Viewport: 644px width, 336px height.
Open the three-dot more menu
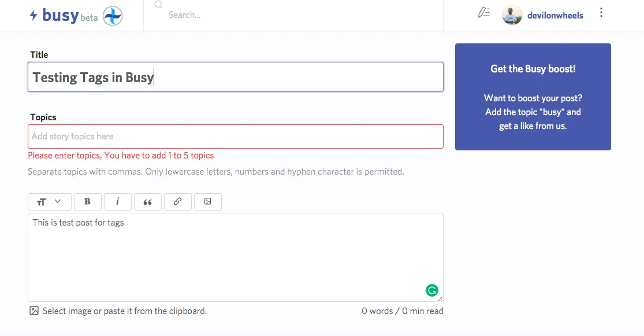(x=601, y=12)
